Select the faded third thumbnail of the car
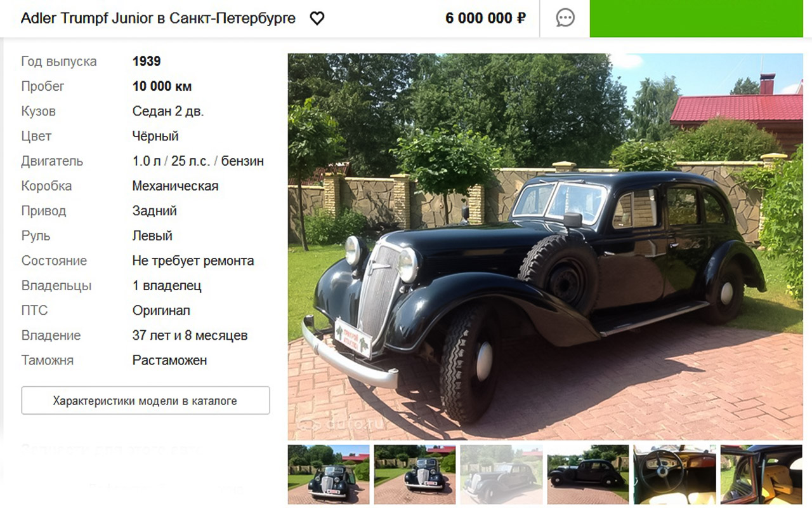 pyautogui.click(x=501, y=474)
